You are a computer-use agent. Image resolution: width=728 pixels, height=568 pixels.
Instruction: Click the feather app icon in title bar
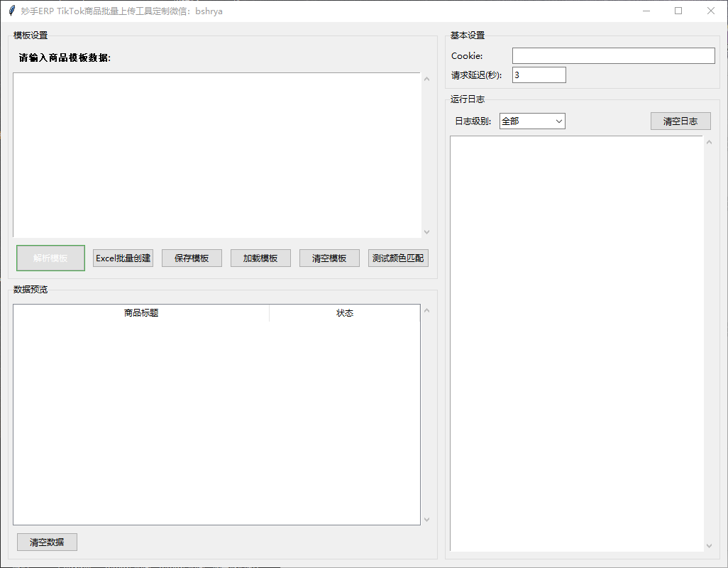pos(11,11)
